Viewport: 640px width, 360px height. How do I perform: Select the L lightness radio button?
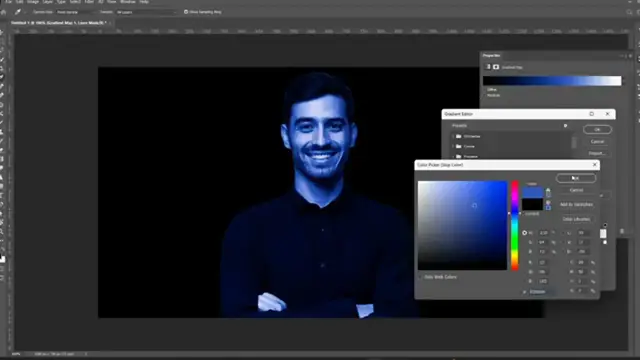(x=564, y=233)
